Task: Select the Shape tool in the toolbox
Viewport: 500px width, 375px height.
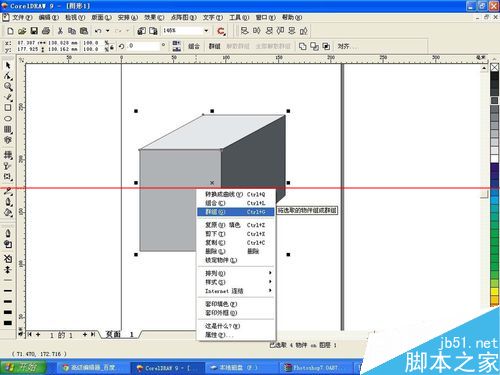Action: coord(8,76)
